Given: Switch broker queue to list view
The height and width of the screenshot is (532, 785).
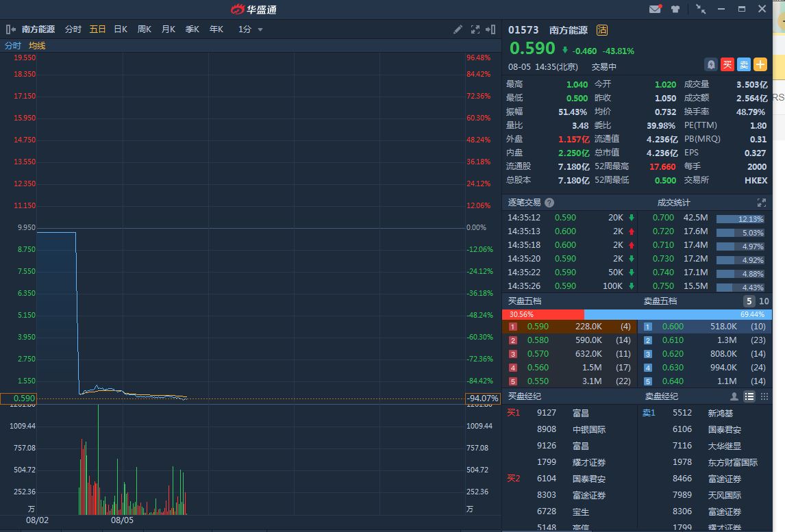Looking at the screenshot, I should 749,396.
